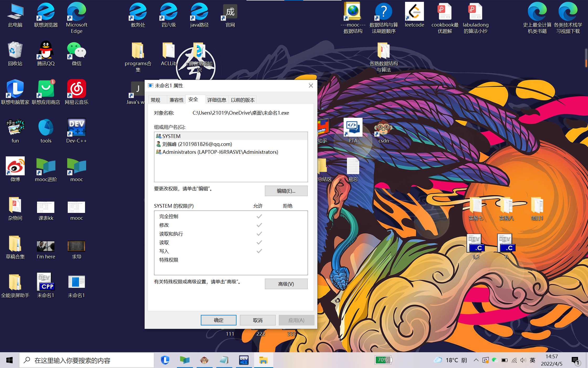Open the 详细信息 tab

[x=217, y=100]
